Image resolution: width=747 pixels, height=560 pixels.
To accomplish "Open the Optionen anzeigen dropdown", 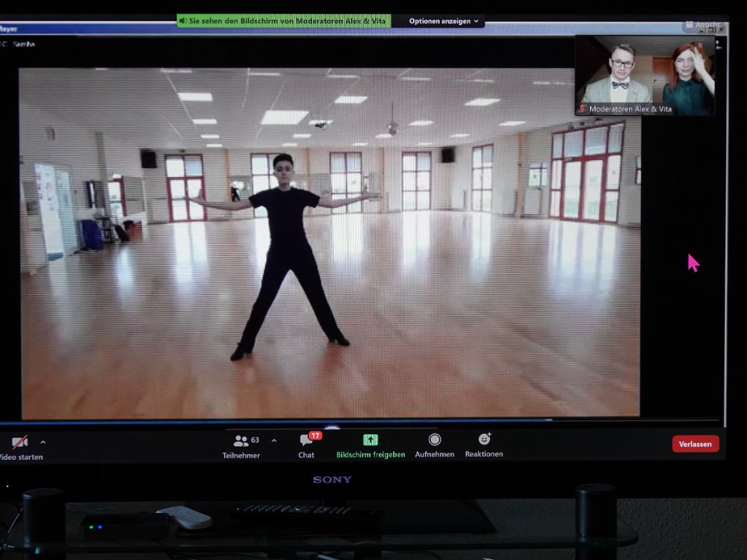I will [443, 21].
